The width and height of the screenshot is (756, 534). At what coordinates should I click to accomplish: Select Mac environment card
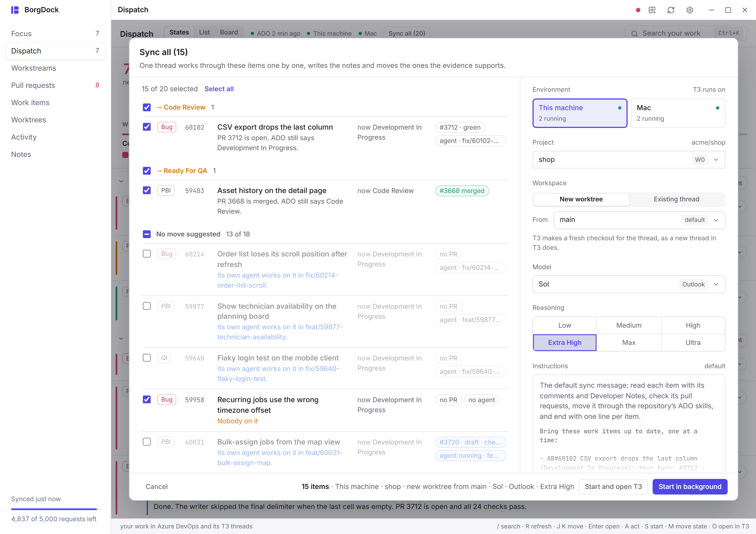click(x=678, y=113)
